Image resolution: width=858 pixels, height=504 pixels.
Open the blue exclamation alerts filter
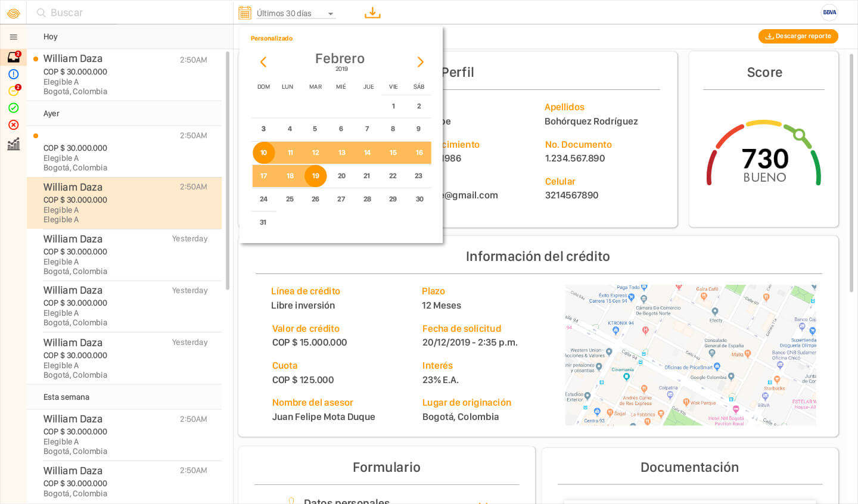(x=13, y=74)
